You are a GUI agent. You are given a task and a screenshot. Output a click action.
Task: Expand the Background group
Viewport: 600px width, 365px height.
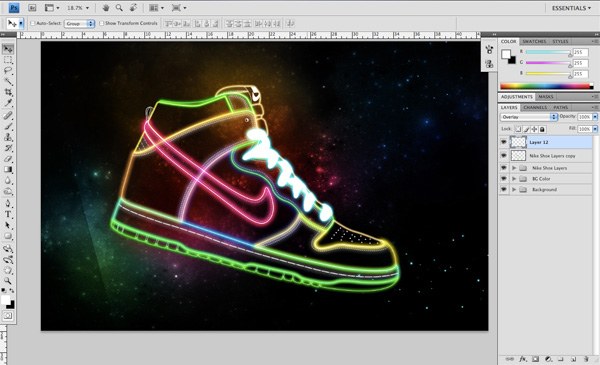click(x=514, y=189)
